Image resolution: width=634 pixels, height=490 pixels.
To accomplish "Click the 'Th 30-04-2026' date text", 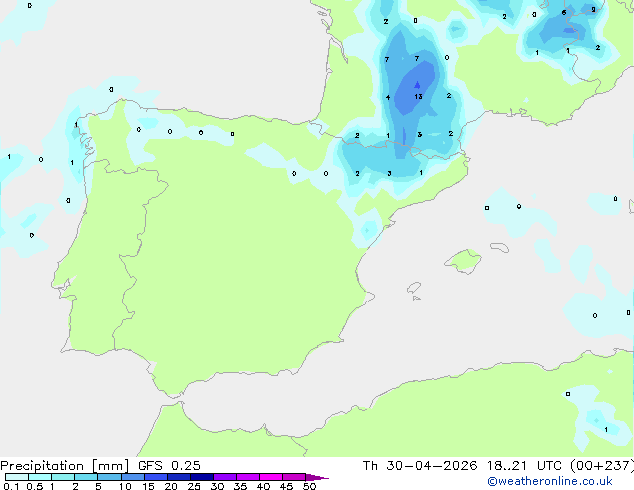I will pyautogui.click(x=420, y=466).
